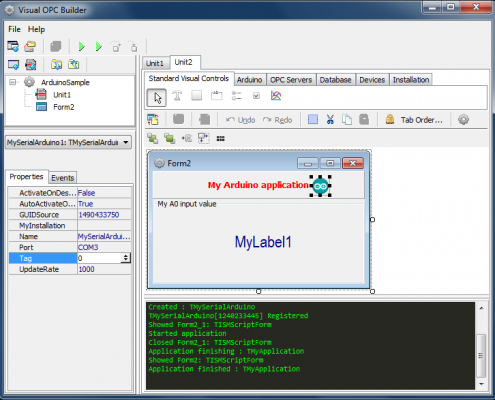Click the Tag property spinner arrows
Viewport: 495px width, 400px height.
[x=126, y=258]
